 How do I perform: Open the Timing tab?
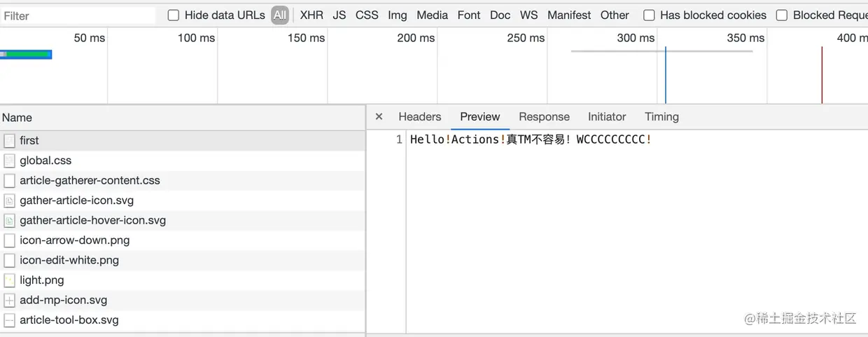coord(661,117)
